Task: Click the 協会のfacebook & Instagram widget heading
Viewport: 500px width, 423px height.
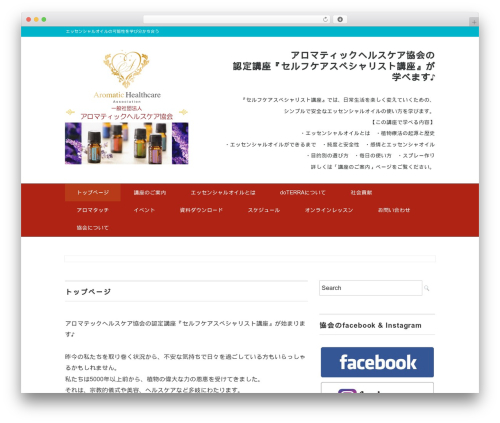Action: [x=370, y=325]
